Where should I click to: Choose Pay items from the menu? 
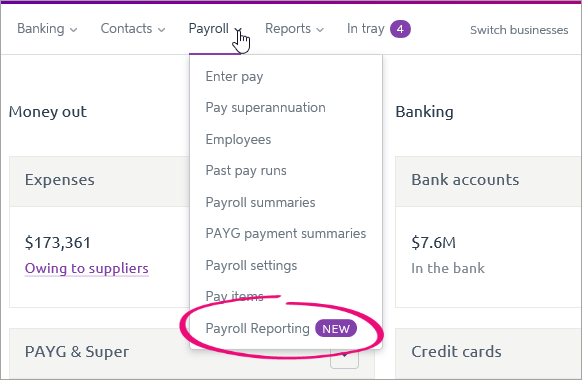pyautogui.click(x=235, y=296)
